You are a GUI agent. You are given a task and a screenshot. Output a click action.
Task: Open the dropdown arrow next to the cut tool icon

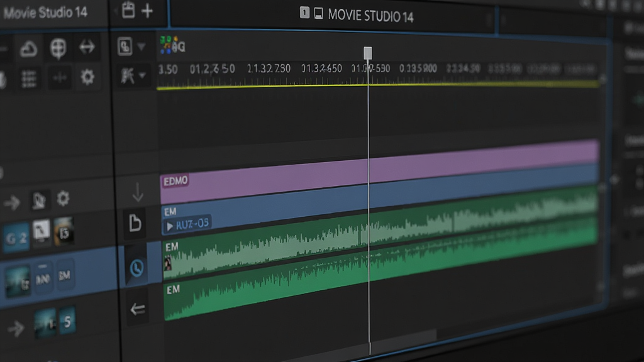click(142, 75)
